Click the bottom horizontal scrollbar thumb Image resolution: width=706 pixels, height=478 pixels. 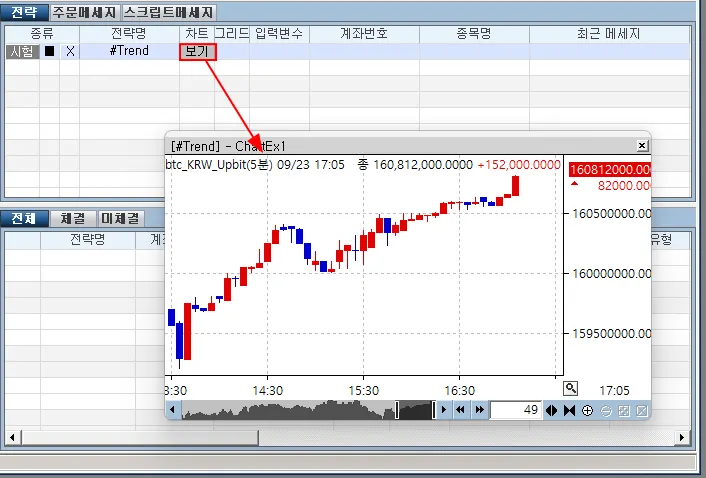[x=140, y=437]
